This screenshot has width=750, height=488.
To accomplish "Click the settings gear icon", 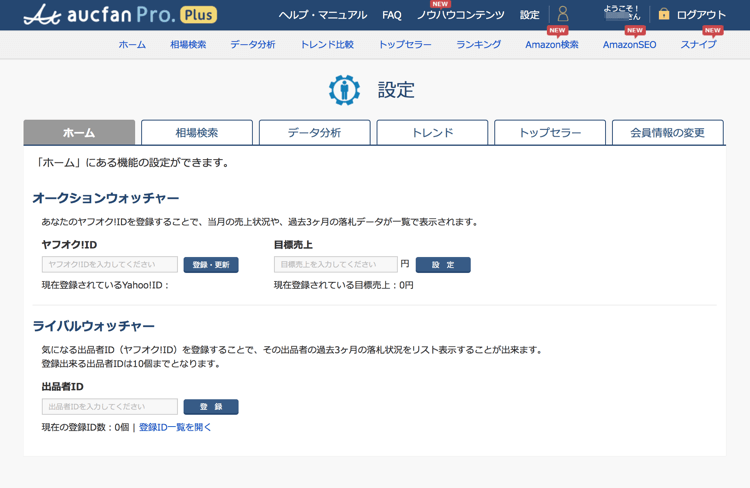I will coord(345,90).
